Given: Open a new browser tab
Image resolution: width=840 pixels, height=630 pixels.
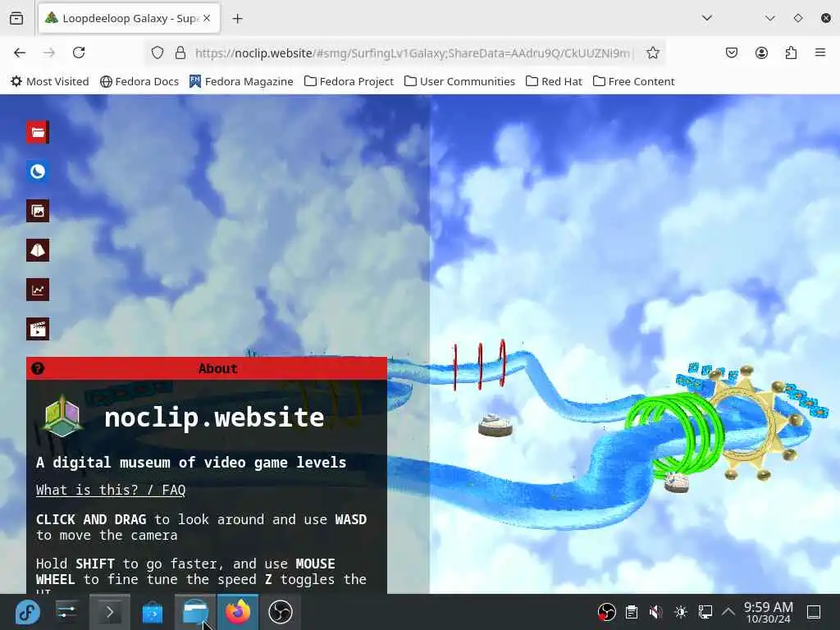Looking at the screenshot, I should [x=237, y=19].
